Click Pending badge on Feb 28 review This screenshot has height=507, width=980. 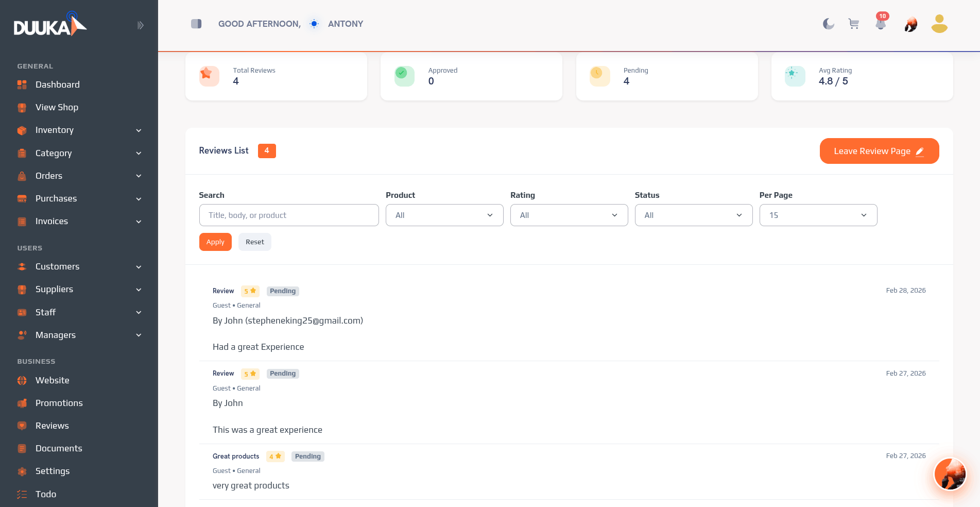[x=283, y=291]
